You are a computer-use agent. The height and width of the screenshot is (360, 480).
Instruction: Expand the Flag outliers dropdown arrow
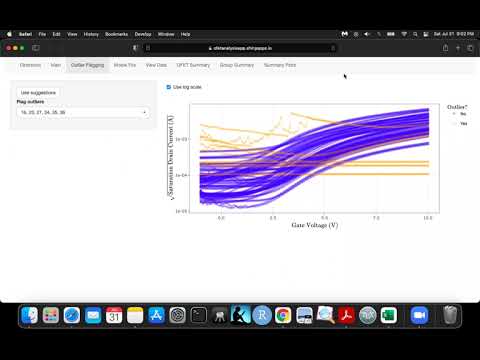click(x=144, y=112)
